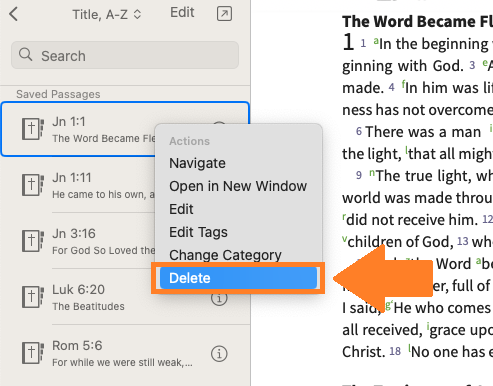Image resolution: width=493 pixels, height=386 pixels.
Task: Open the Title, A-Z sort dropdown
Action: [107, 14]
